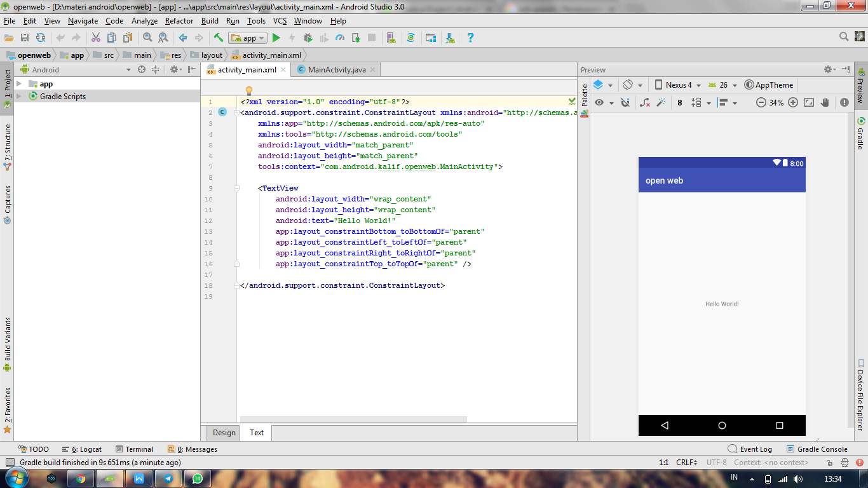The height and width of the screenshot is (488, 868).
Task: Open Android Studio Help question-mark icon
Action: click(x=471, y=37)
